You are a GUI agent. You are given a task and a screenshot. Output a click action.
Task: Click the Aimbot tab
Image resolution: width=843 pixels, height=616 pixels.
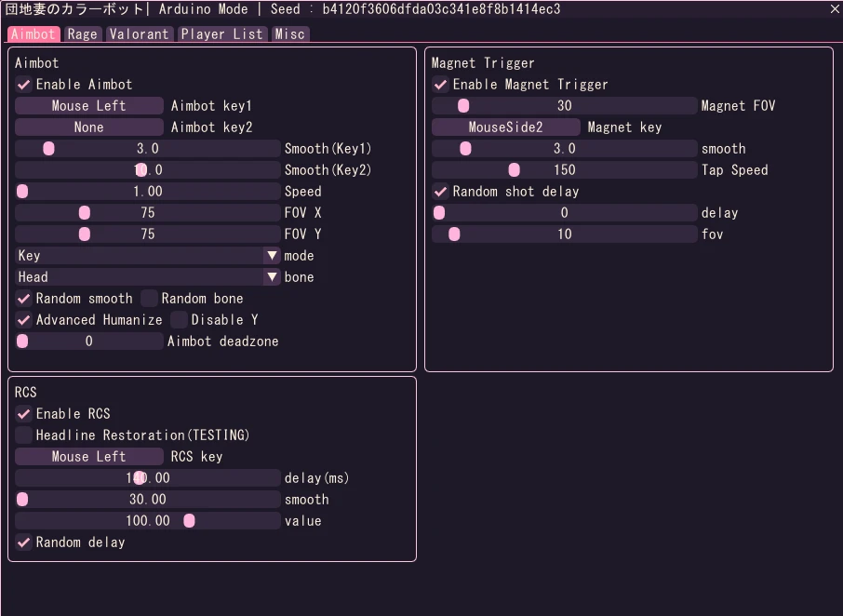coord(33,33)
